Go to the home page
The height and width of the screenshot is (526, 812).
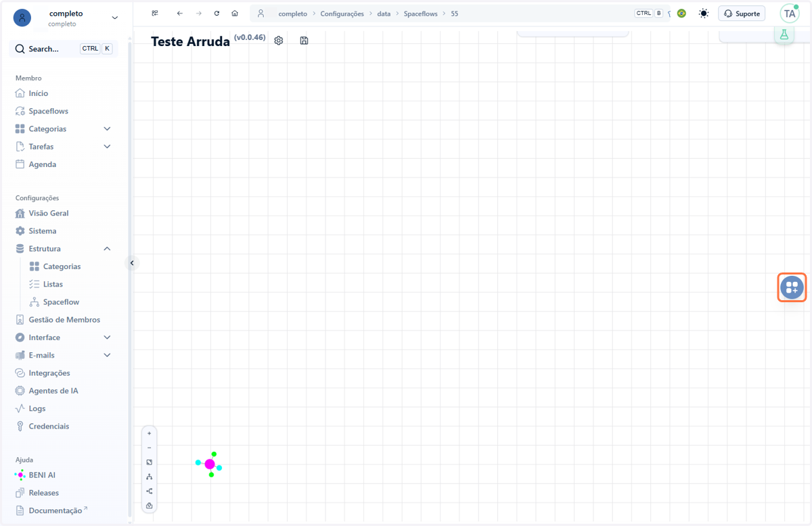[235, 14]
